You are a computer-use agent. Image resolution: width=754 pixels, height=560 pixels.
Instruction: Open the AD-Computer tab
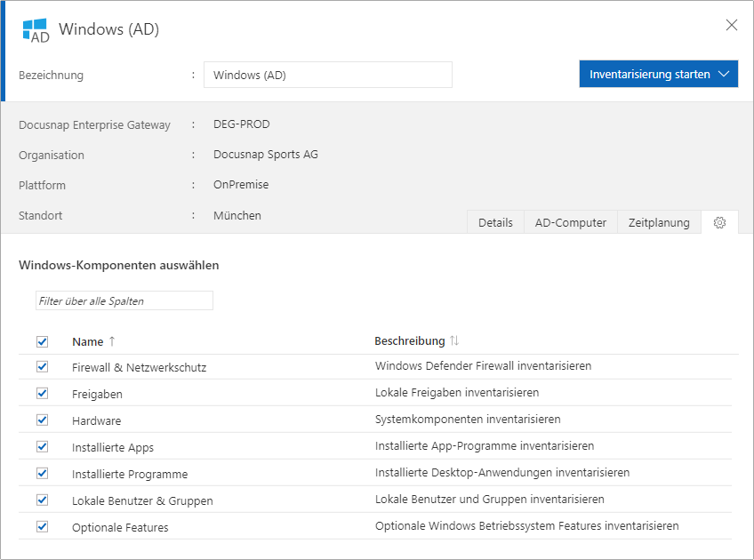[570, 222]
